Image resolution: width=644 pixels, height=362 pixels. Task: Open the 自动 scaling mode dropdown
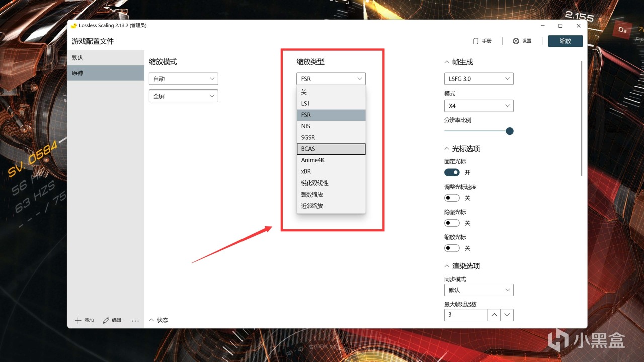[184, 79]
